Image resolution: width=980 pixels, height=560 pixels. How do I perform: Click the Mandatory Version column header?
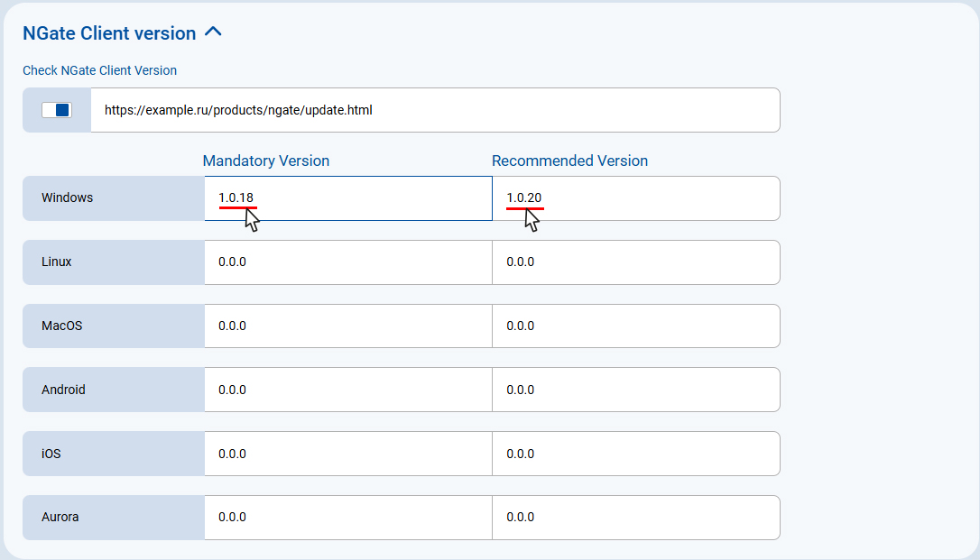point(266,161)
